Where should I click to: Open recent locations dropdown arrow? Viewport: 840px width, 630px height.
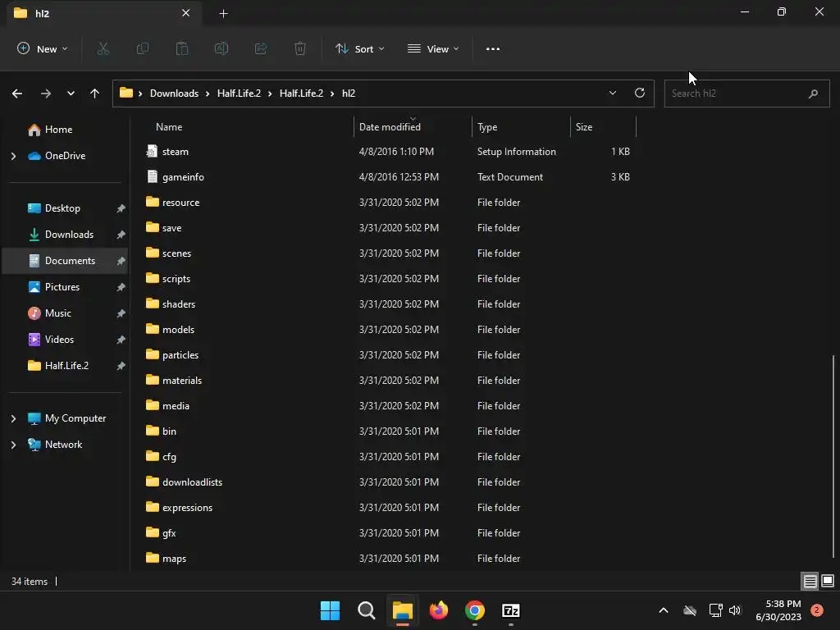point(71,94)
